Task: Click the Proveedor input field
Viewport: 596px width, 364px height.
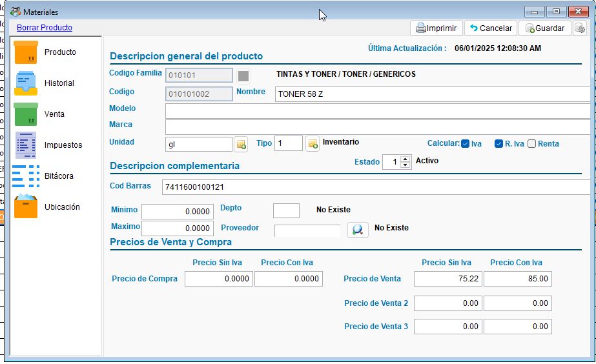Action: click(307, 230)
